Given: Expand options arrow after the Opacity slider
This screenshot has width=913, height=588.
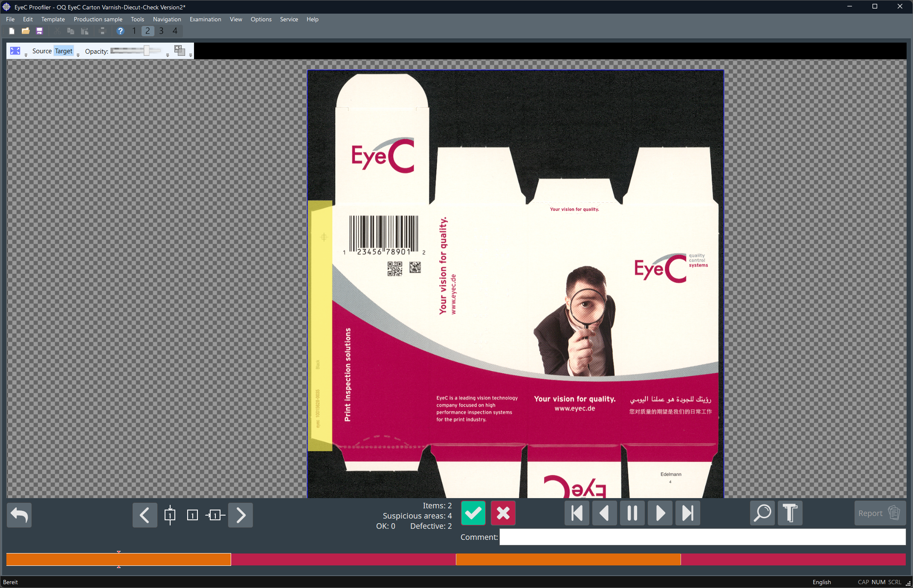Looking at the screenshot, I should (x=168, y=55).
